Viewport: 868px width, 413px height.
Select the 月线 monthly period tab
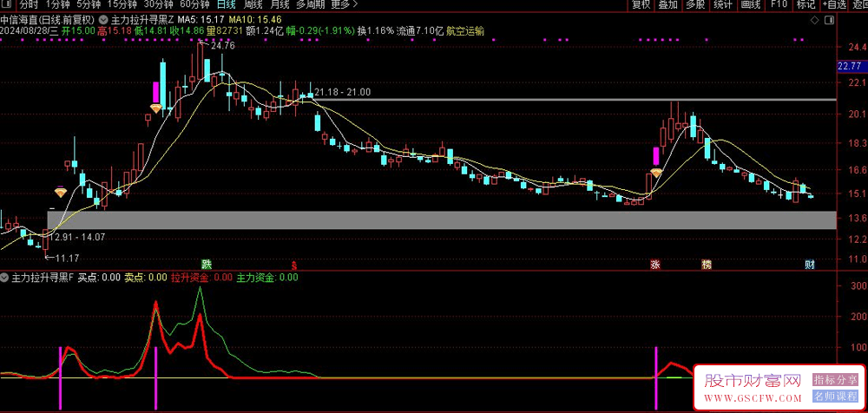tap(280, 5)
